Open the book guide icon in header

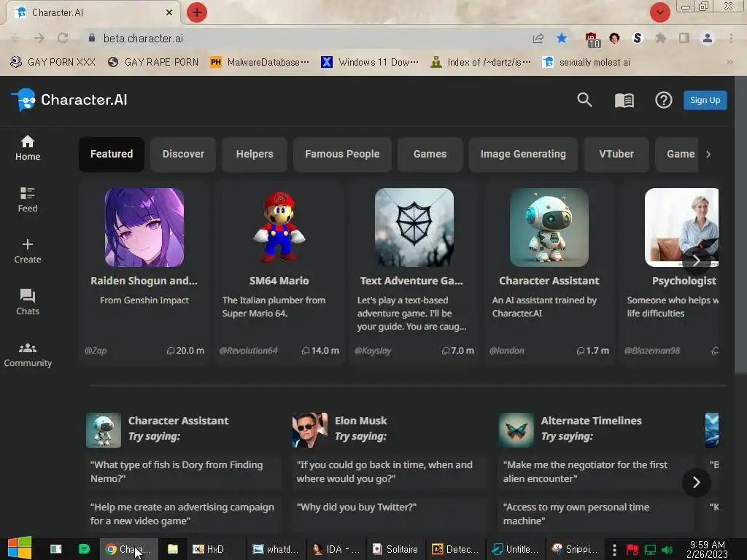[x=624, y=100]
